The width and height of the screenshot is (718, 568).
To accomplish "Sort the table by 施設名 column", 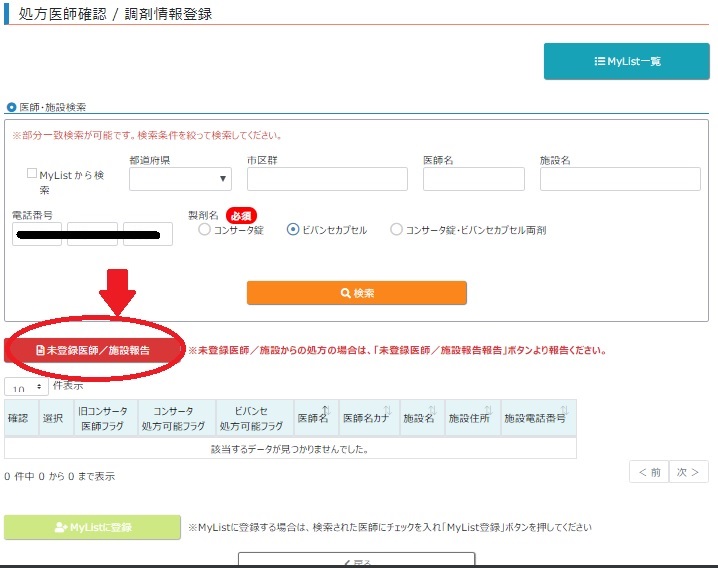I will [418, 418].
